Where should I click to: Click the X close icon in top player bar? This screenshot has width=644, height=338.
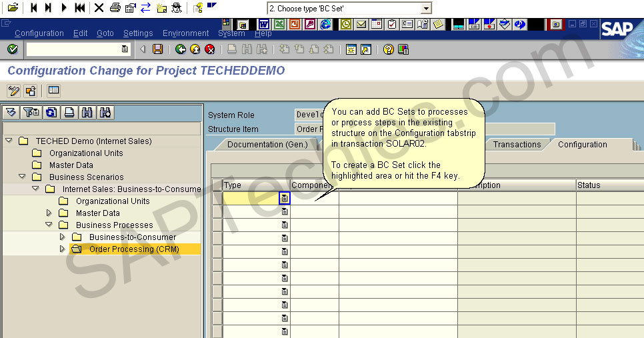click(x=99, y=7)
